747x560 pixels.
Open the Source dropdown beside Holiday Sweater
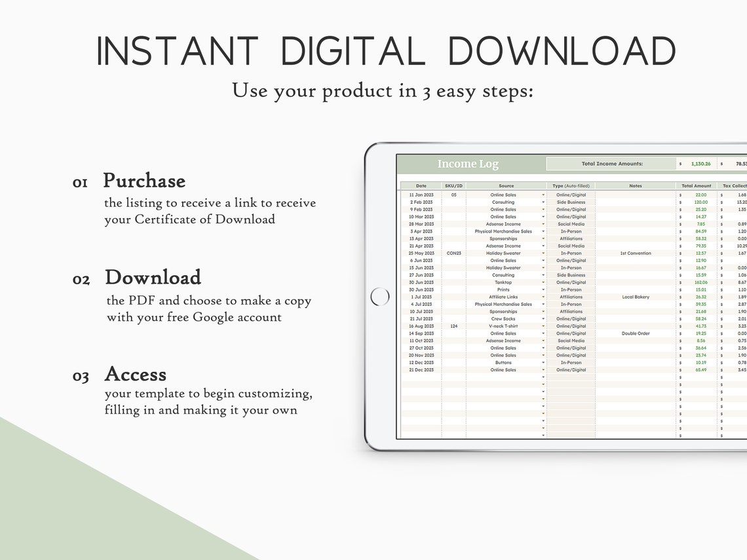(x=544, y=253)
